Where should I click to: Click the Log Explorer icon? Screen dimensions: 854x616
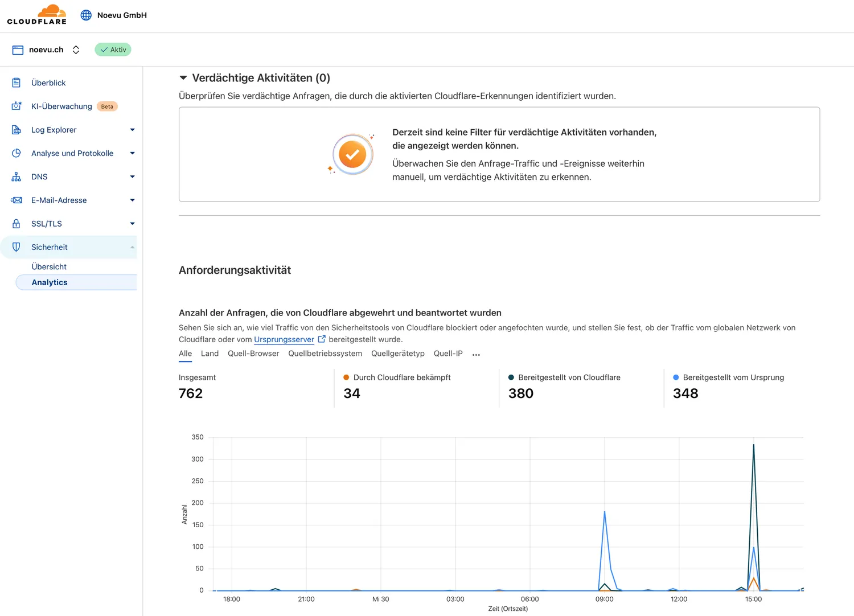coord(16,130)
